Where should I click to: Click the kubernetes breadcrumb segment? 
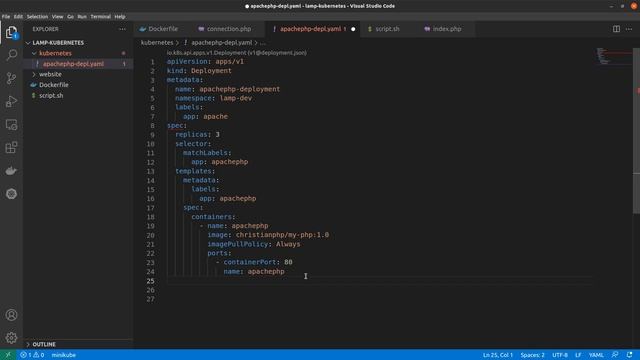click(157, 42)
